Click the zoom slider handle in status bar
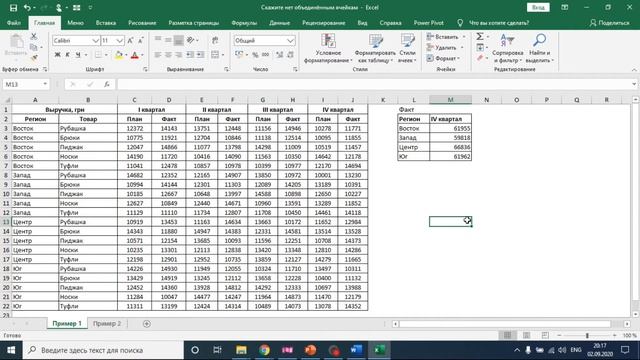 pyautogui.click(x=587, y=335)
